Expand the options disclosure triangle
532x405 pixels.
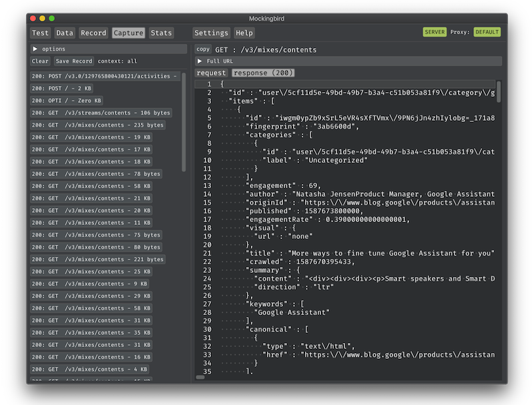(35, 49)
